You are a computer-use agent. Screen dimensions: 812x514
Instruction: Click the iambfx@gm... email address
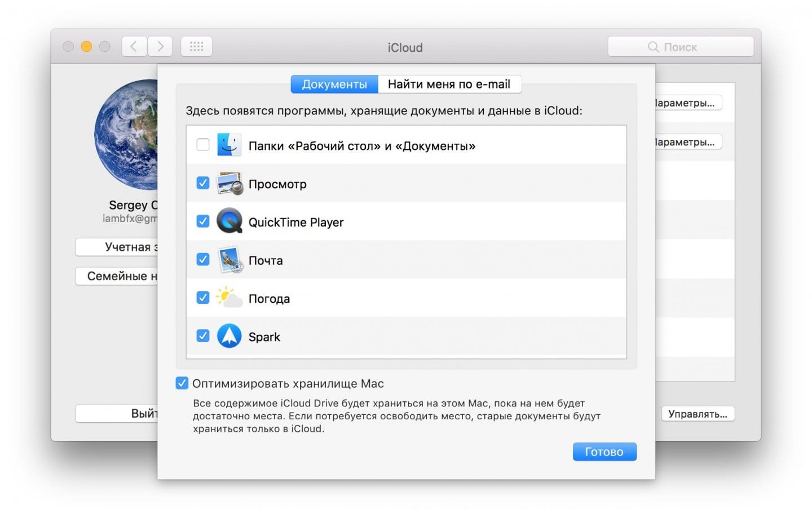click(130, 218)
